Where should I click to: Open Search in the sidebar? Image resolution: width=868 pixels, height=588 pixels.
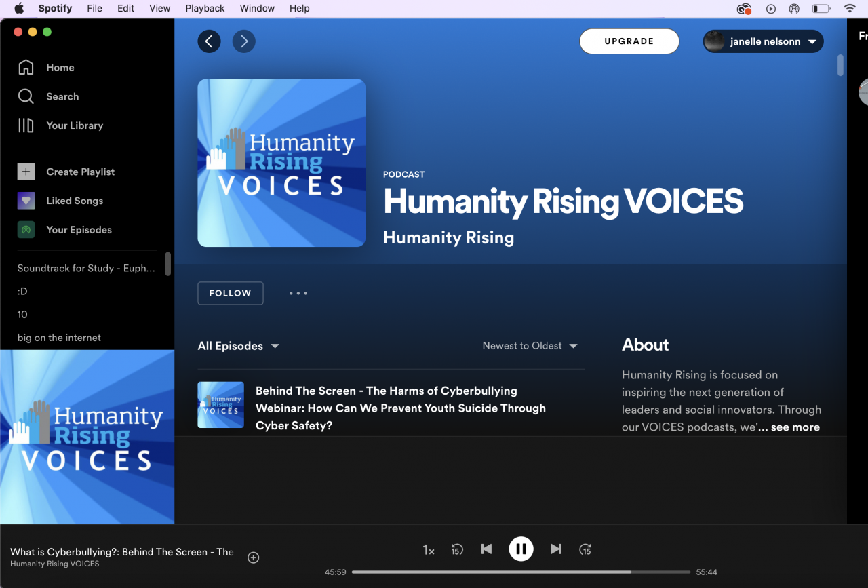coord(48,96)
